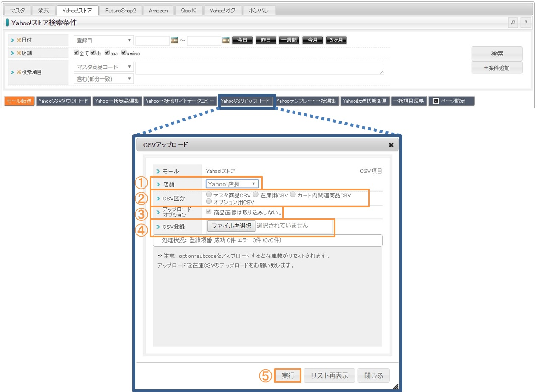Open help with the question mark icon

pos(526,23)
